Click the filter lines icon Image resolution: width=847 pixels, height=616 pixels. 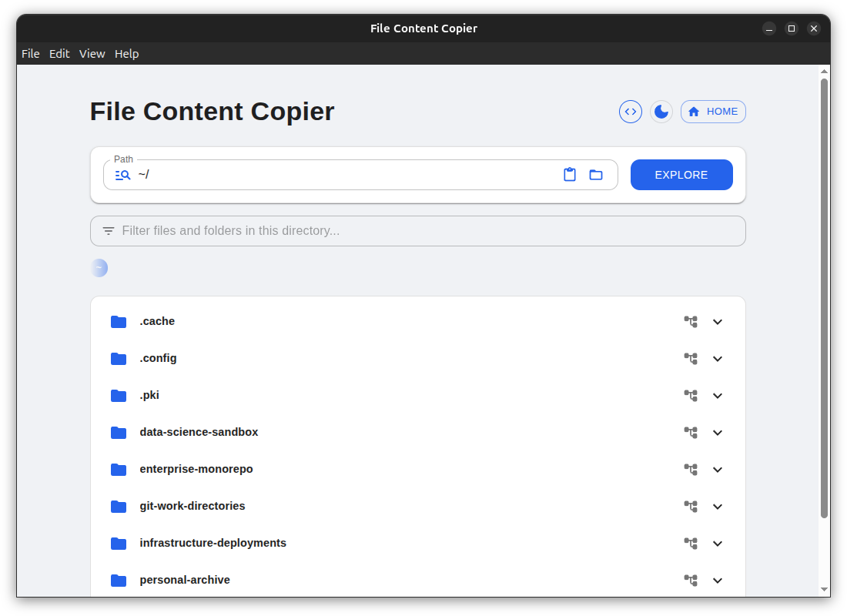[x=109, y=231]
